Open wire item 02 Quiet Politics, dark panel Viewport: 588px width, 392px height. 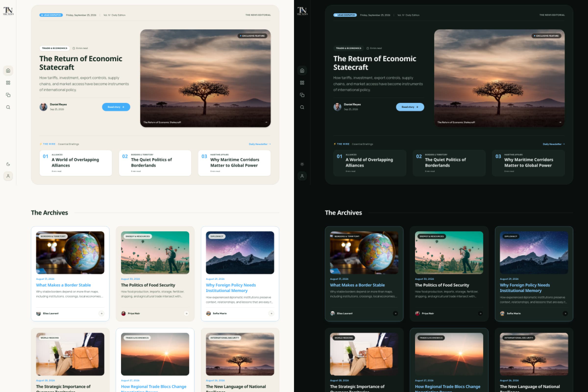tap(449, 163)
